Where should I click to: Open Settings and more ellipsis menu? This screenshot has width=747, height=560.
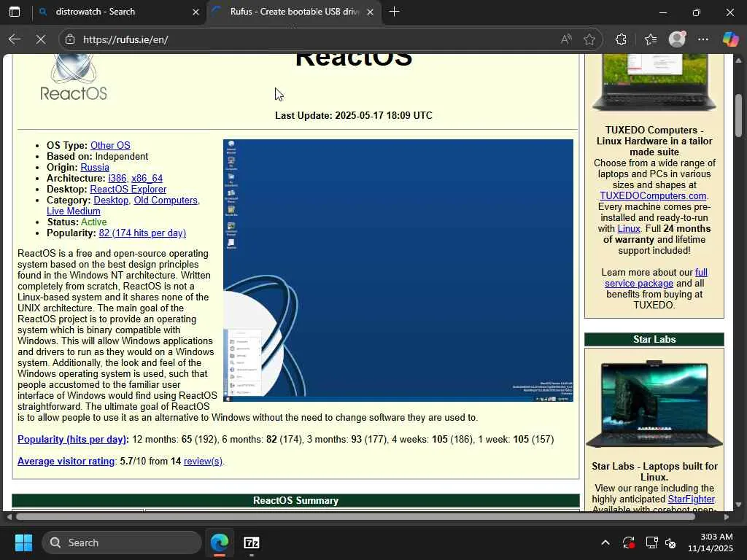(x=703, y=39)
